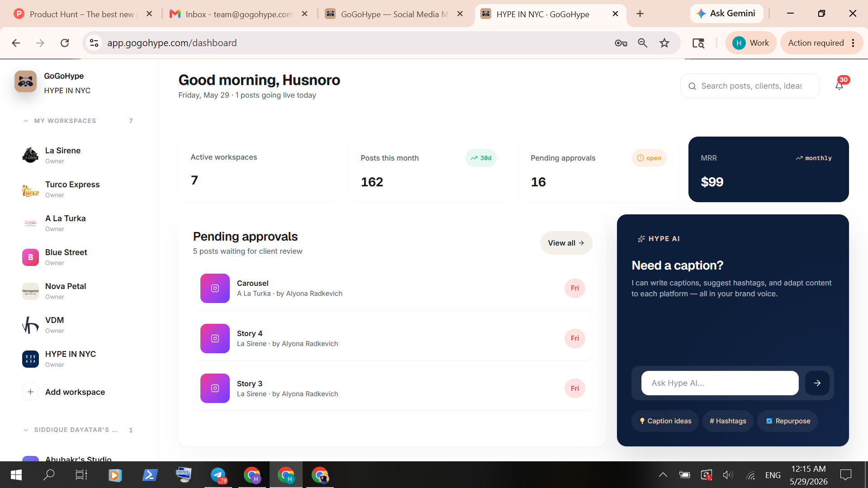Select the A La Turka workspace icon
Image resolution: width=868 pixels, height=488 pixels.
pyautogui.click(x=30, y=223)
